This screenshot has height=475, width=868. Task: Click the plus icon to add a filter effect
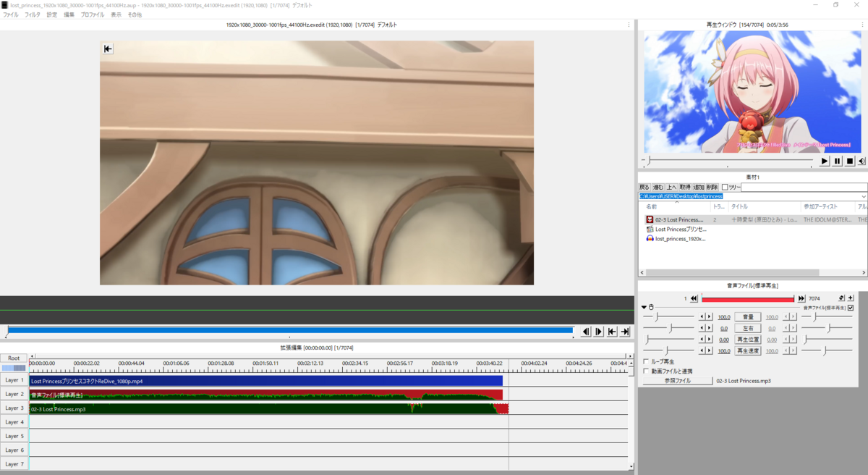851,298
